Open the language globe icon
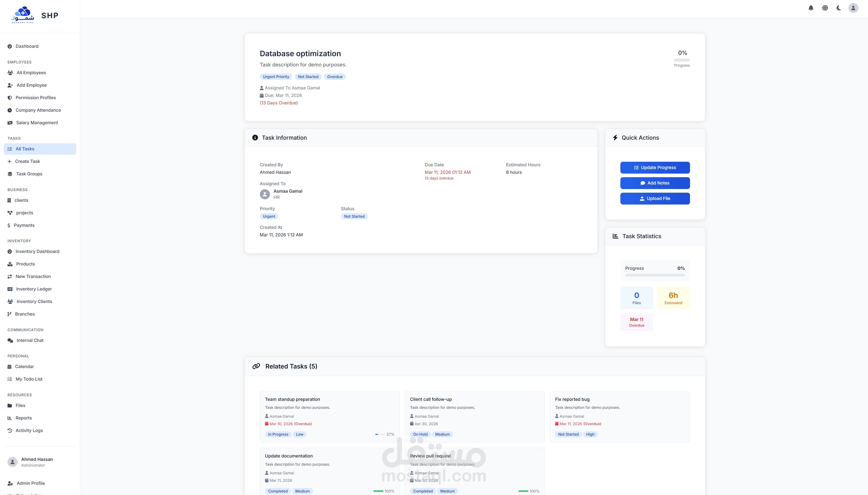This screenshot has height=495, width=868. 825,8
